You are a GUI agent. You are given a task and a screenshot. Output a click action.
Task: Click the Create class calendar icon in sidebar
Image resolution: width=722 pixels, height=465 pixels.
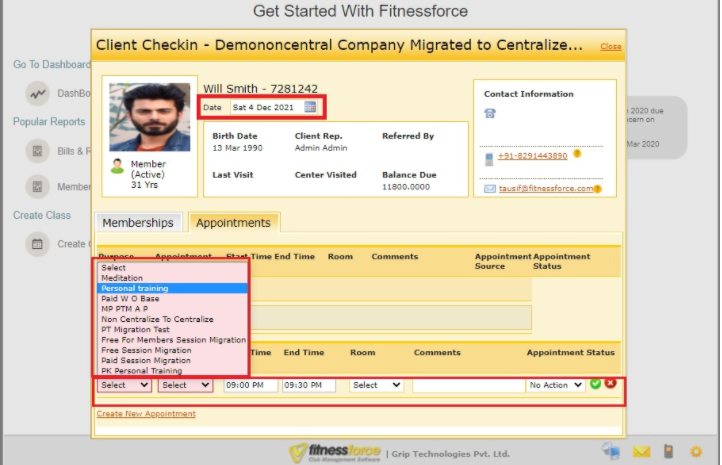[x=37, y=244]
